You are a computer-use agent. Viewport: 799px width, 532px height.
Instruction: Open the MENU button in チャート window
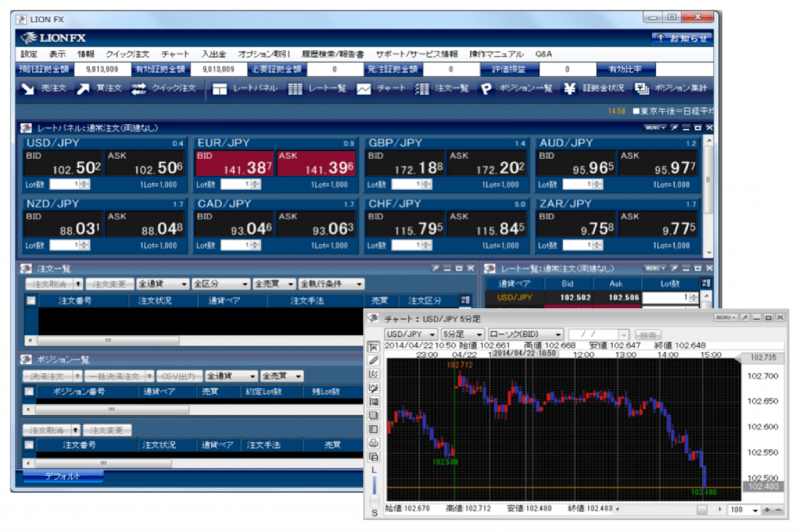[725, 317]
